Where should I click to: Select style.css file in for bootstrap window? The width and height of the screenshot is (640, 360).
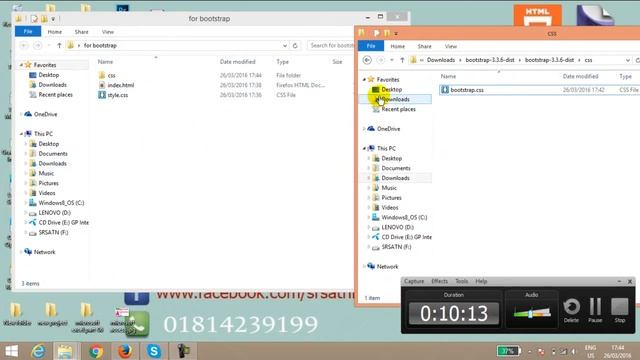[x=118, y=95]
